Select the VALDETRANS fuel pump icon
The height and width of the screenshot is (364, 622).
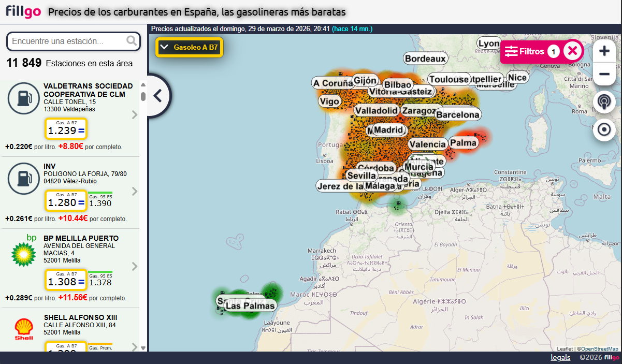(x=23, y=98)
